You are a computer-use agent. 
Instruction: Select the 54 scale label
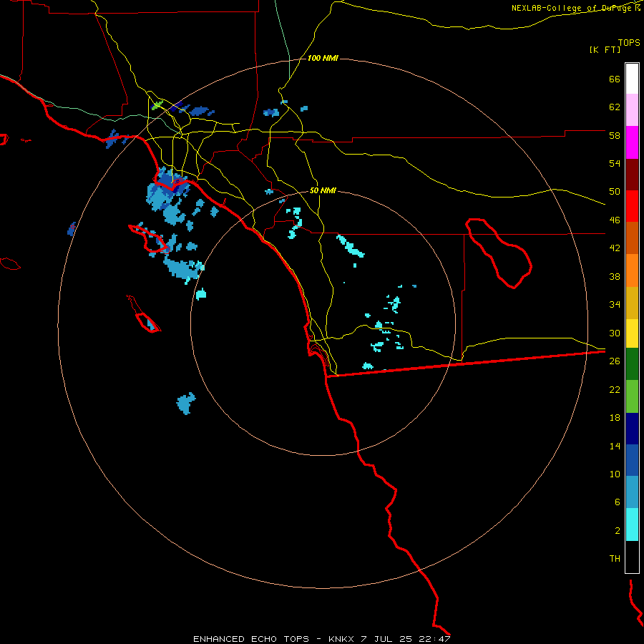615,163
